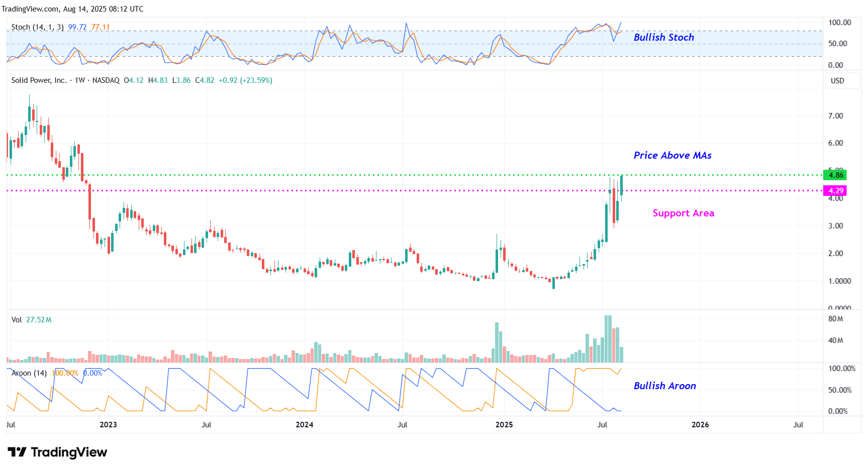
Task: Click the change value +0.92 (+23.59%)
Action: coord(245,80)
